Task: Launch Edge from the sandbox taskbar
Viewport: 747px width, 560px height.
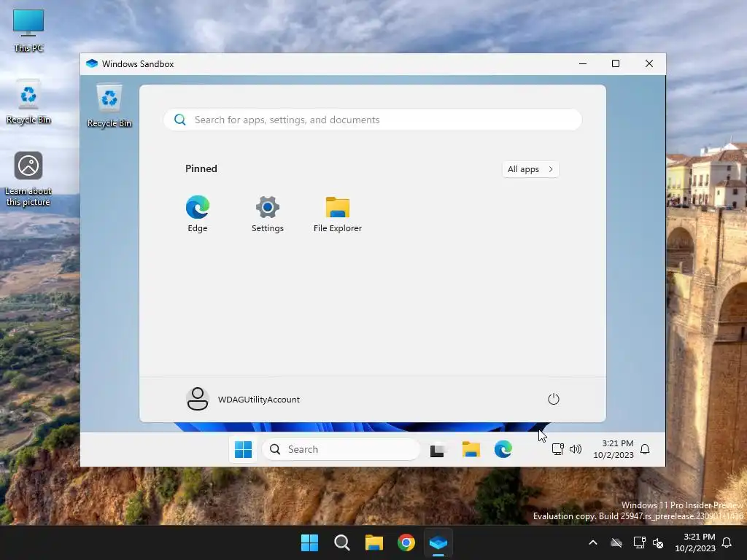Action: pos(503,449)
